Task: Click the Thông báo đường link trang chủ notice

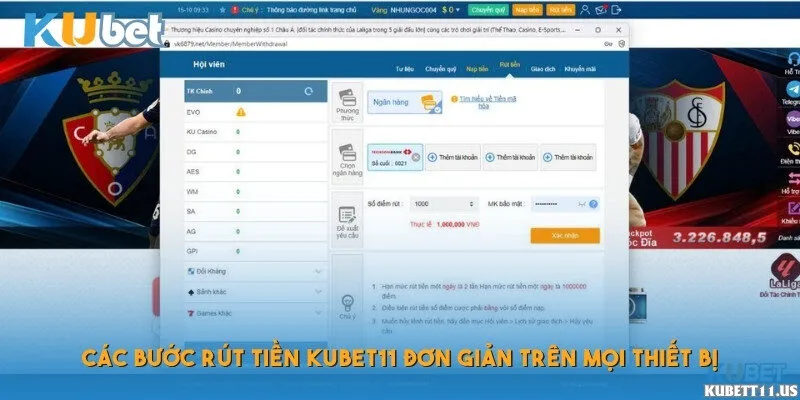Action: pos(311,10)
